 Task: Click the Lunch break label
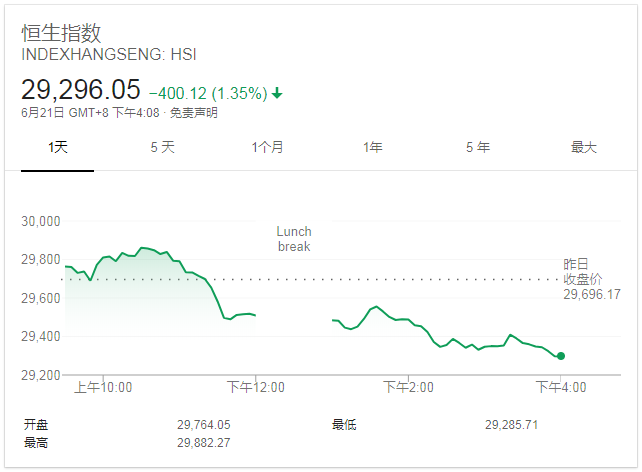294,239
